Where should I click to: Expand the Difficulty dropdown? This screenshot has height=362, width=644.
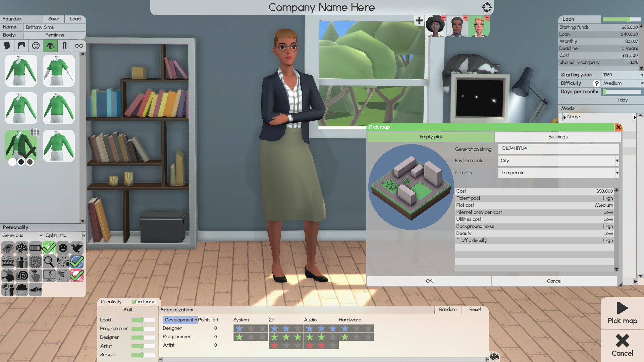639,83
